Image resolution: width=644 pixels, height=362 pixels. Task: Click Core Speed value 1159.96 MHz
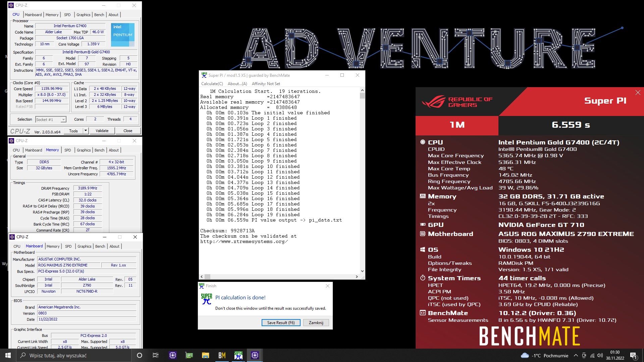(x=52, y=89)
